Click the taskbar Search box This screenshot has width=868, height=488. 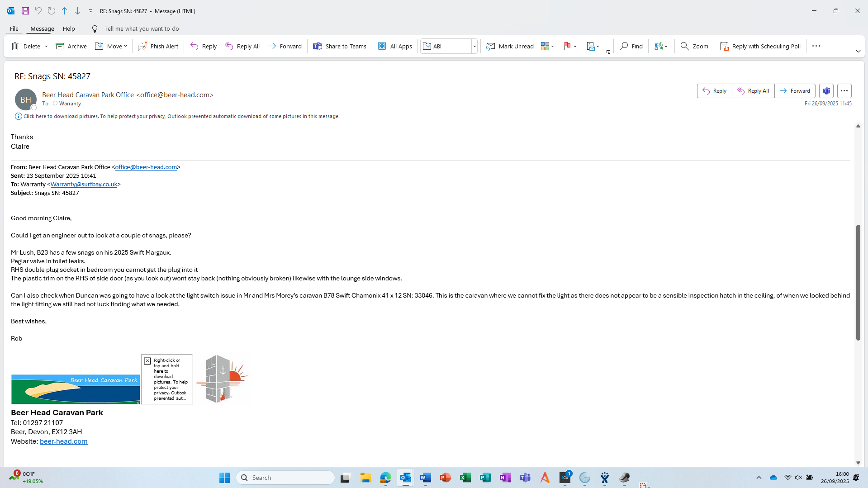(x=285, y=478)
